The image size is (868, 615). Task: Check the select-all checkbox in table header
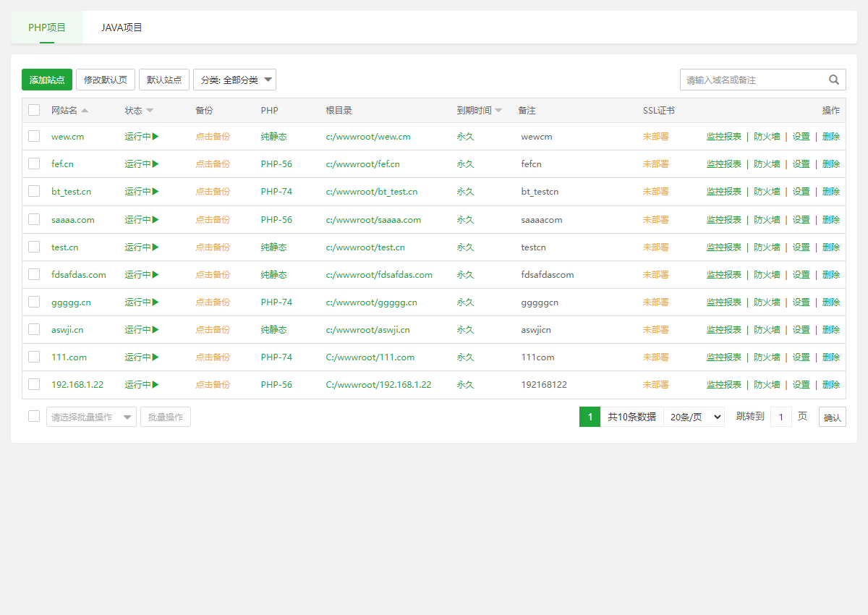[34, 110]
